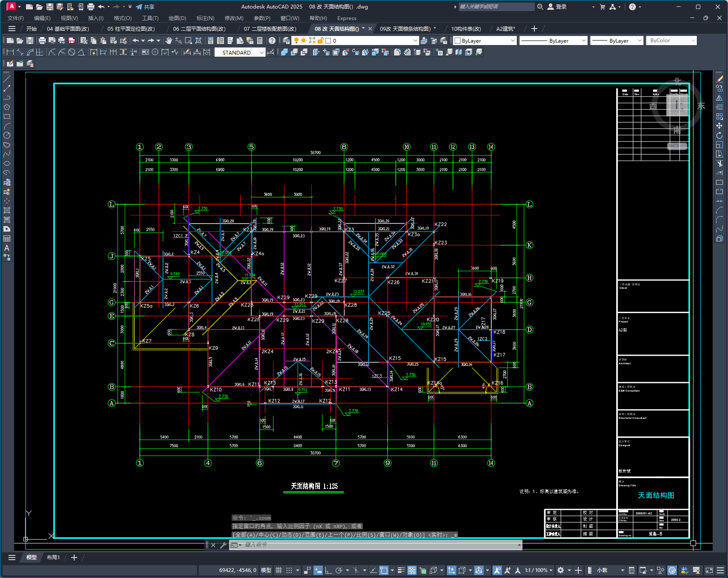Click the Help question mark toolbar icon

click(x=272, y=41)
